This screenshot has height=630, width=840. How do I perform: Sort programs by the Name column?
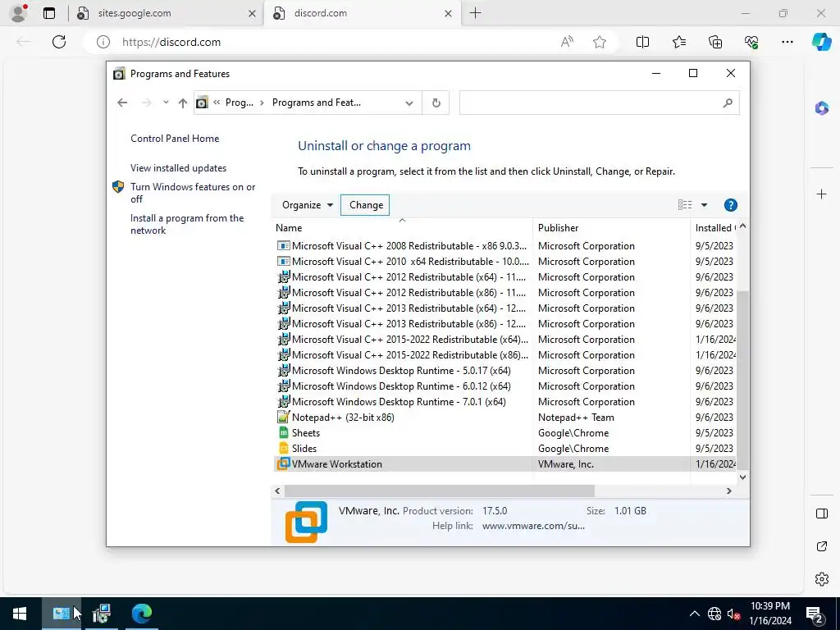(402, 228)
